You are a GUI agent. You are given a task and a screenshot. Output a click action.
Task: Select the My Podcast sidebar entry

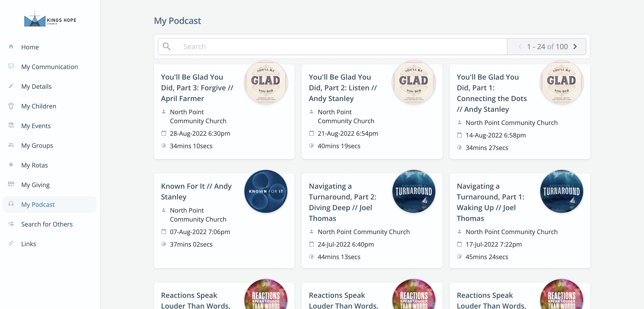(x=38, y=205)
